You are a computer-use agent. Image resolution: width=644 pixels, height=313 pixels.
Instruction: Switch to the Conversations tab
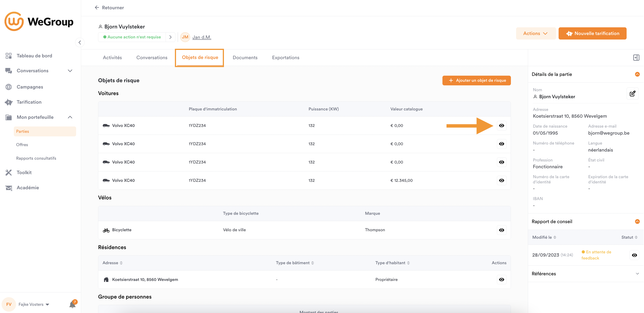pos(152,58)
